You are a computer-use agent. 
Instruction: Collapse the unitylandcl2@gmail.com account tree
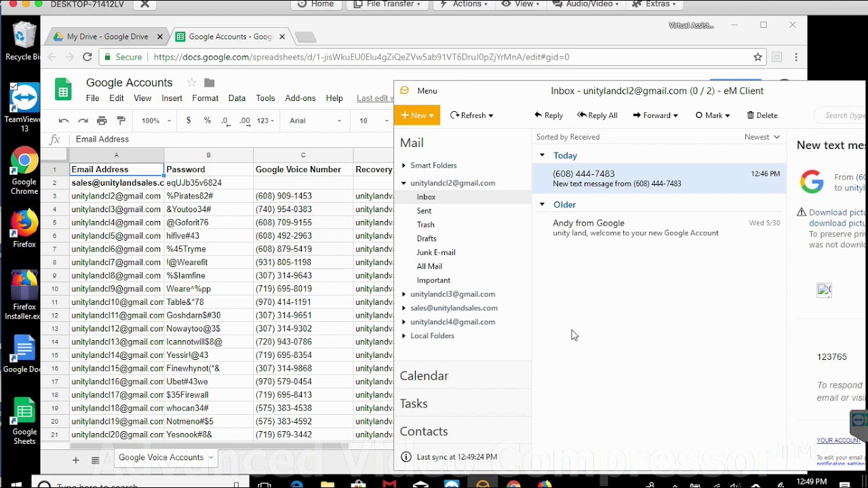403,183
